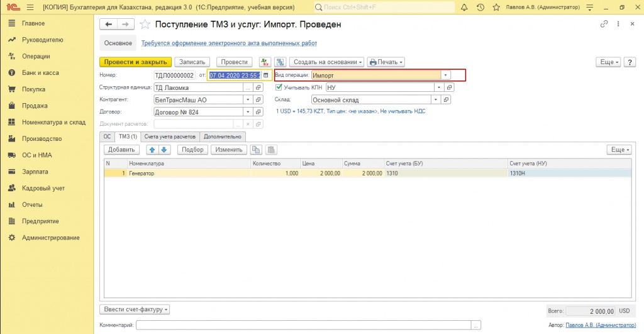Click Провести и закрыть button
The image size is (644, 334).
point(136,62)
